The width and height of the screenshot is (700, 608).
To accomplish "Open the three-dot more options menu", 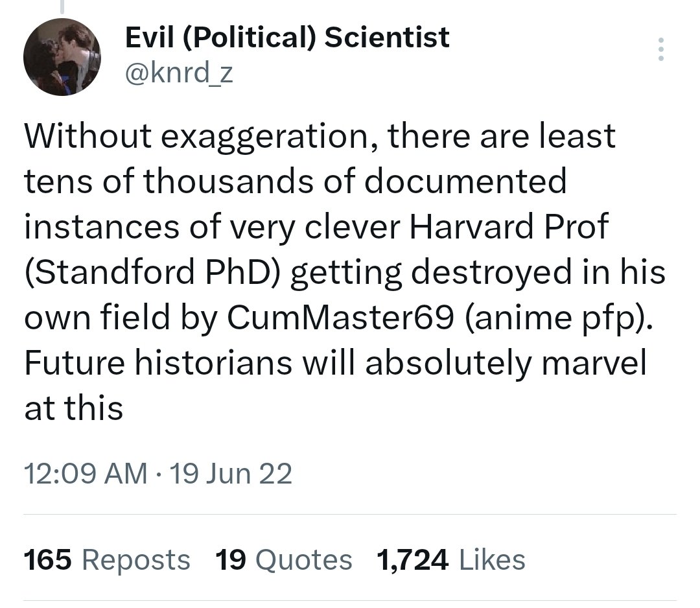I will click(660, 50).
